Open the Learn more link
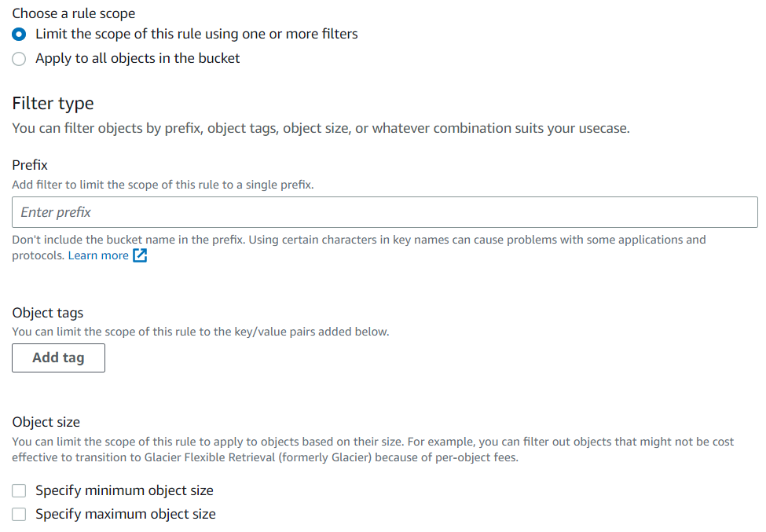Viewport: 766px width, 532px height. pyautogui.click(x=98, y=255)
